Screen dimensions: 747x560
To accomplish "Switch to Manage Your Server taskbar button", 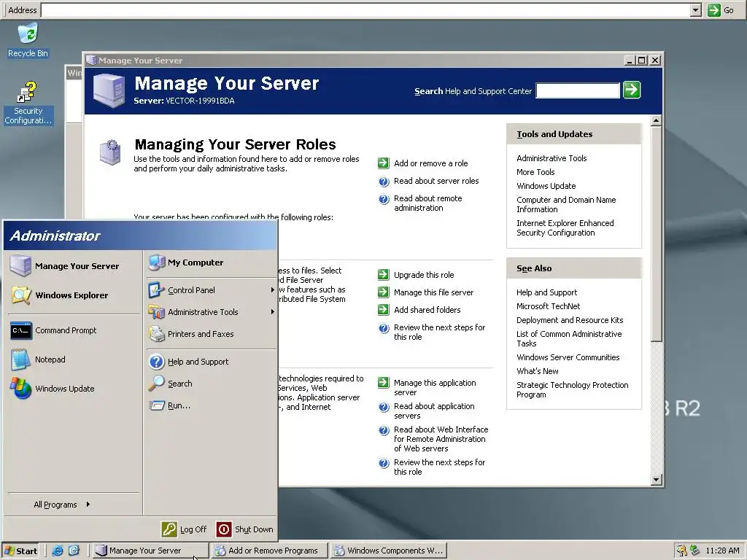I will click(x=150, y=551).
